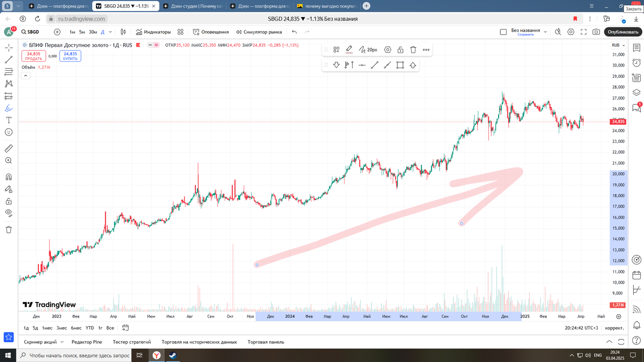Select the Fibonacci/gann lines tool
The width and height of the screenshot is (644, 362).
click(x=9, y=72)
